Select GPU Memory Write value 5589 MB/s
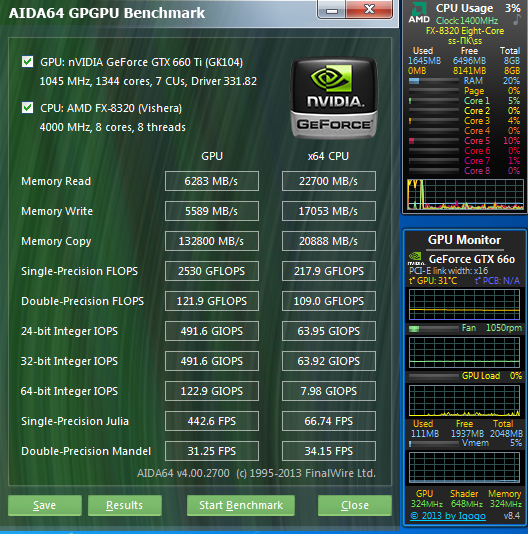Screen dimensions: 528x534 click(212, 211)
